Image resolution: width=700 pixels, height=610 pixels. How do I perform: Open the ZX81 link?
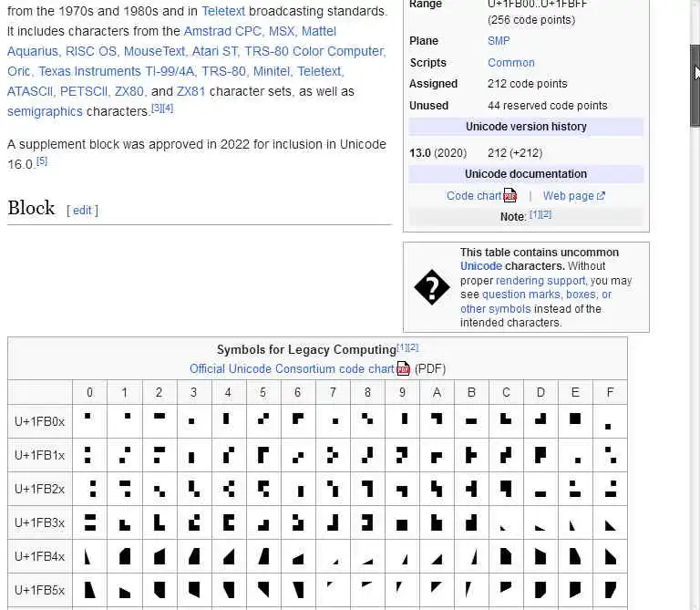click(191, 91)
